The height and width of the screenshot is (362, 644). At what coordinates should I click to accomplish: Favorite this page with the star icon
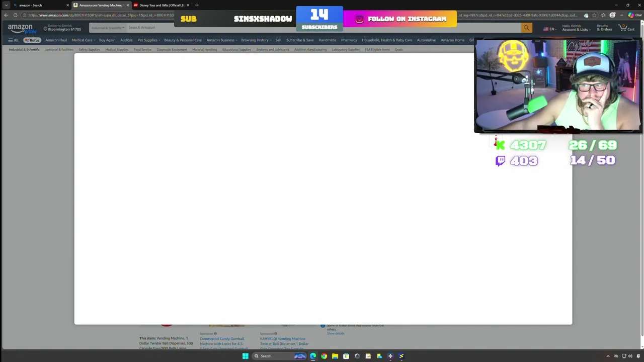point(594,15)
